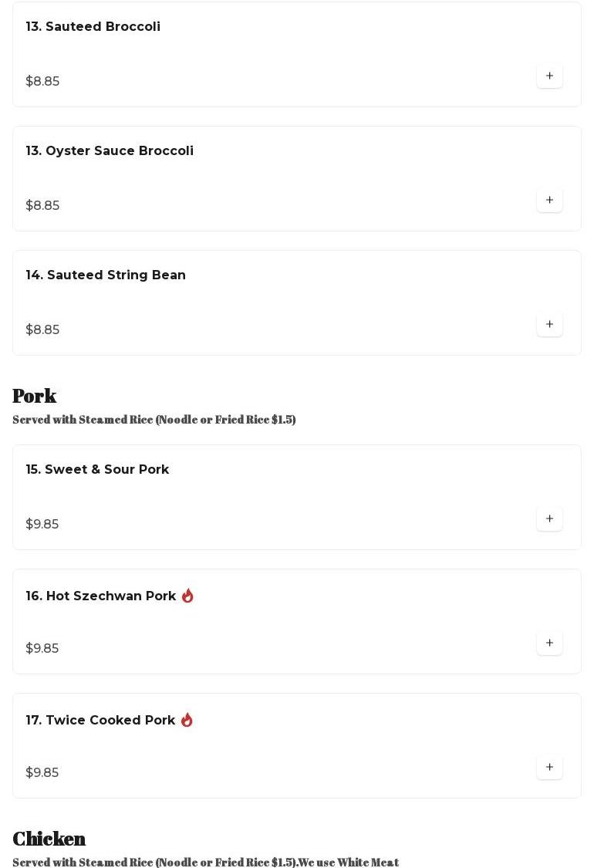Open the 13. Sauteed Broccoli item title

93,27
